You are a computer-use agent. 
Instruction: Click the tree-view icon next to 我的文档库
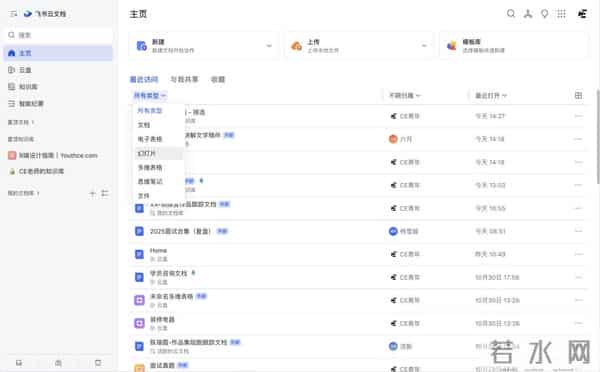pyautogui.click(x=105, y=193)
